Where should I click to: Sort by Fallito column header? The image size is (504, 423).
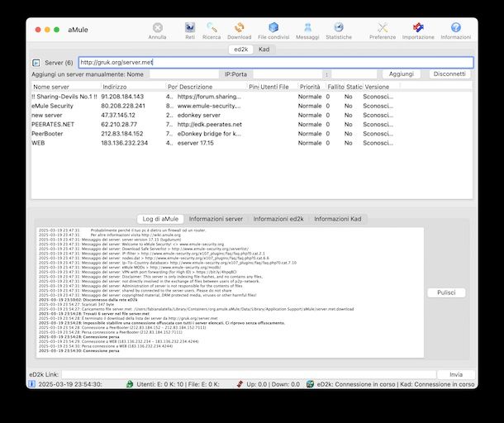pyautogui.click(x=335, y=87)
